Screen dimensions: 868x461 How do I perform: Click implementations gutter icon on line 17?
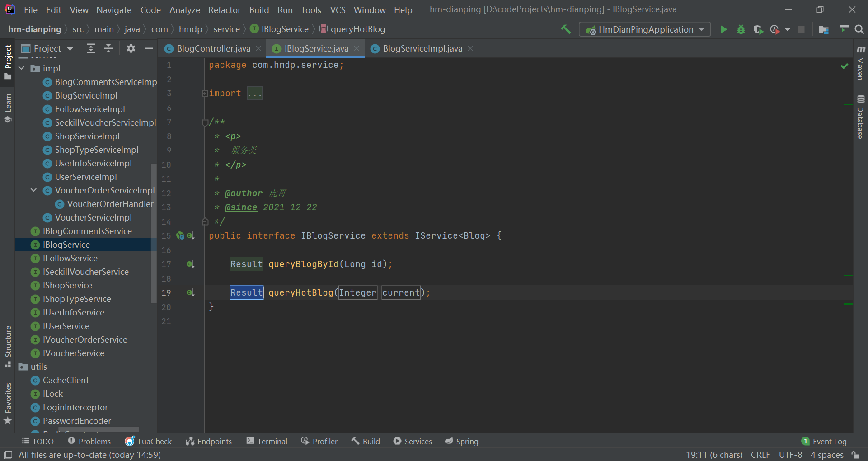tap(191, 264)
